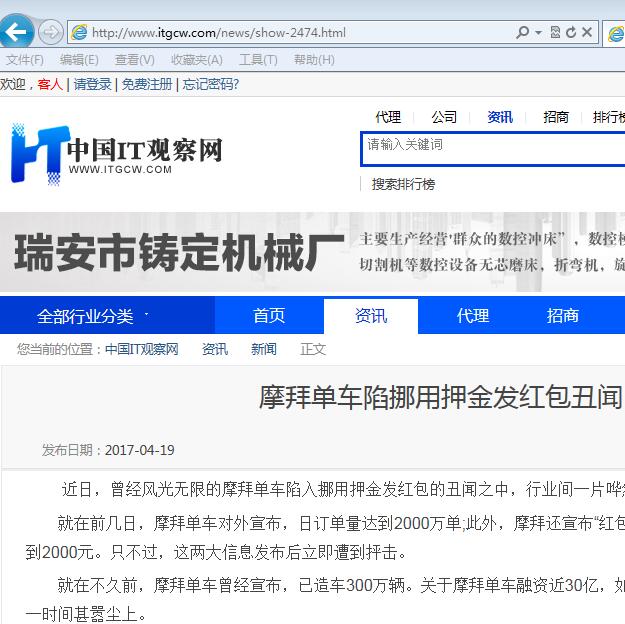
Task: Click the 一时间甚嚣尘上 text line
Action: (x=86, y=614)
